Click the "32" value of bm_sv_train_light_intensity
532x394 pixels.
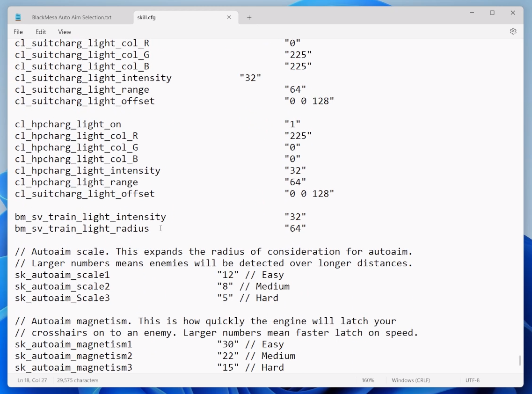[295, 217]
